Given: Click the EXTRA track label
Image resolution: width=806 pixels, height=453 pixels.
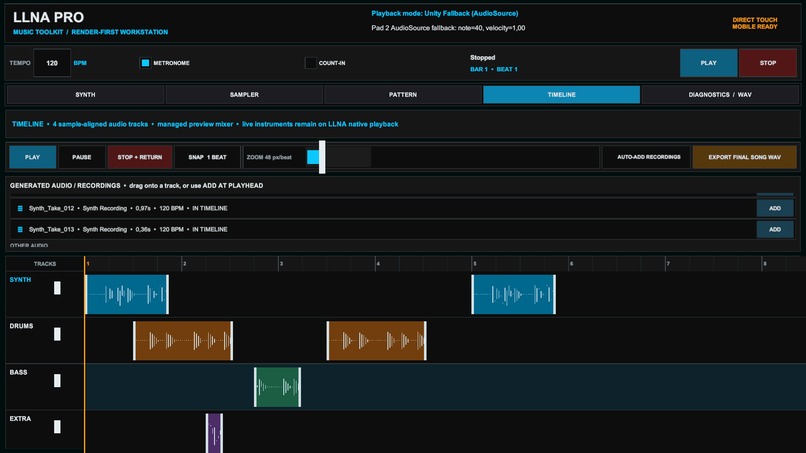Looking at the screenshot, I should [20, 419].
